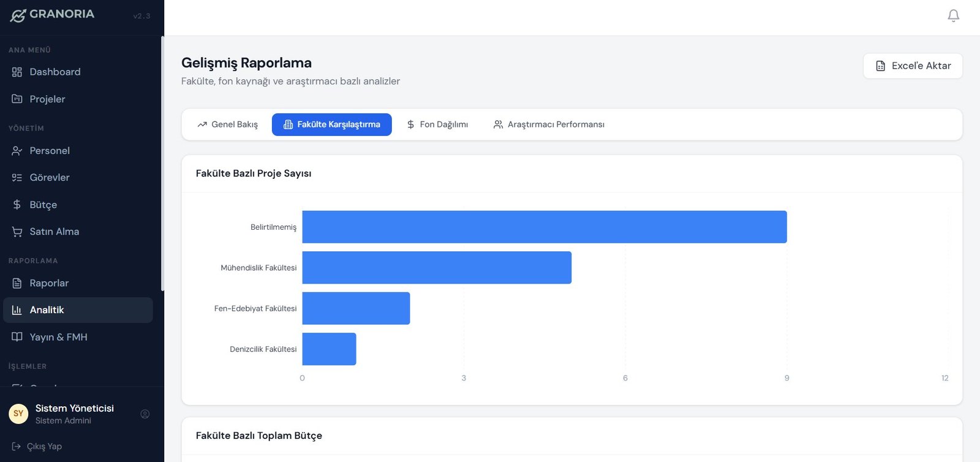Click the notification bell icon
This screenshot has width=980, height=462.
pos(953,16)
